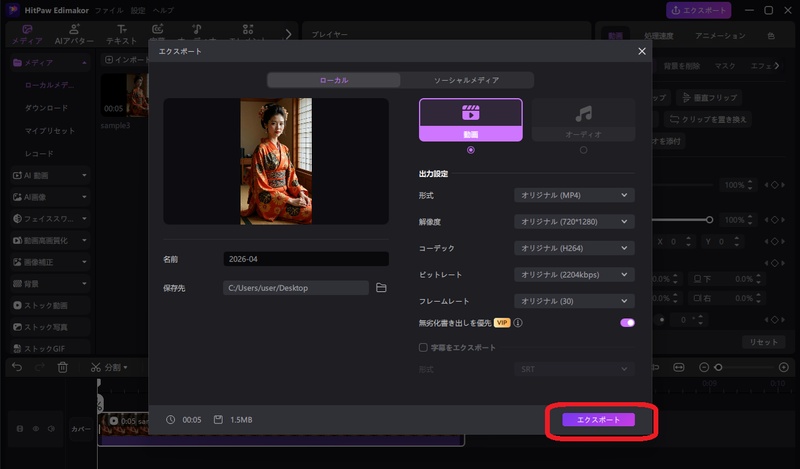Image resolution: width=800 pixels, height=469 pixels.
Task: Click the timeline zoom slider handle
Action: click(718, 367)
